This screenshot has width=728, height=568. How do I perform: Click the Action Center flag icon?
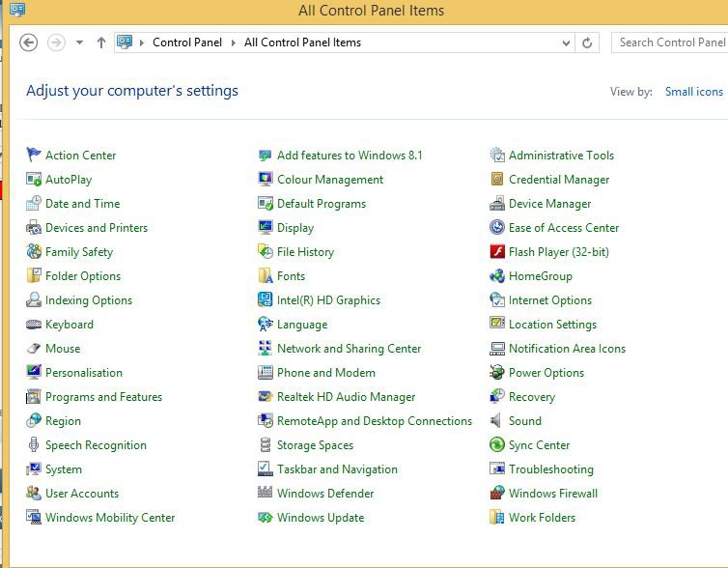pos(34,155)
